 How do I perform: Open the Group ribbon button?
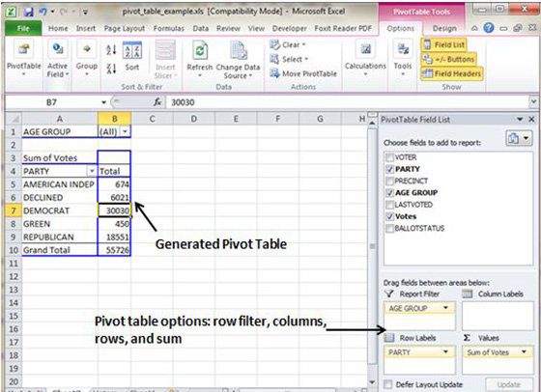pos(86,59)
